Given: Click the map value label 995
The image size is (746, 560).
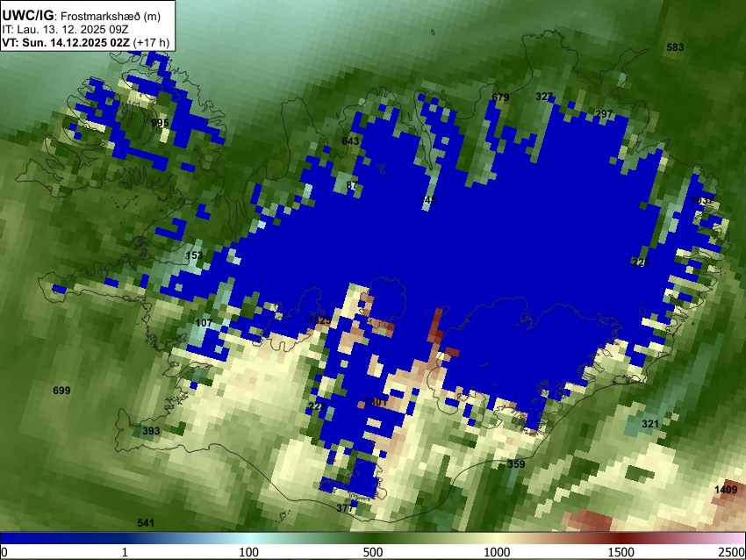Looking at the screenshot, I should (x=160, y=123).
